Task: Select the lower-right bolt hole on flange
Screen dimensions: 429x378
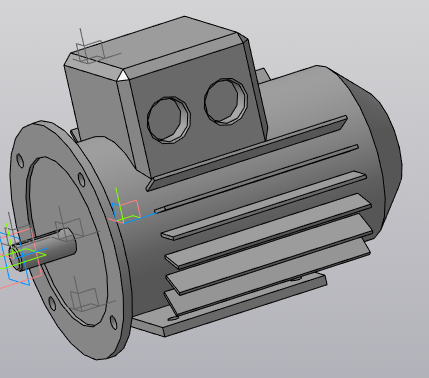Action: coord(113,323)
